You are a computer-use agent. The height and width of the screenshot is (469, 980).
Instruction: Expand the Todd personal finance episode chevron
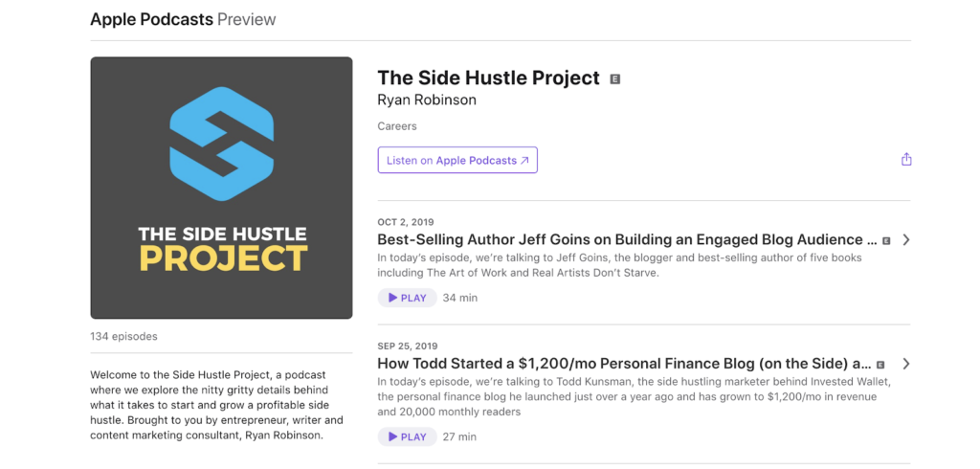906,364
